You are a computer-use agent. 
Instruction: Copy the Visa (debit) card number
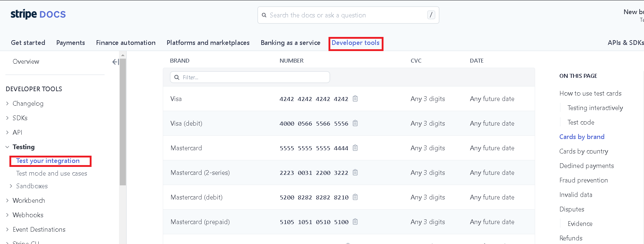(x=355, y=123)
